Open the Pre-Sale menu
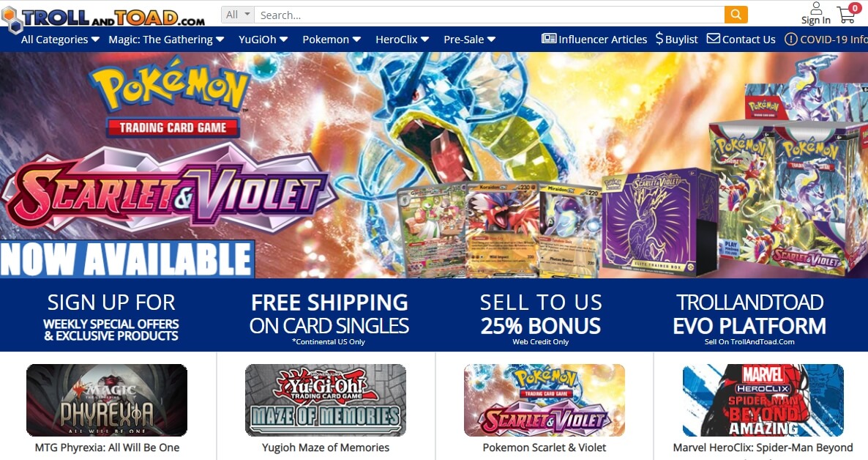The image size is (868, 460). point(469,40)
